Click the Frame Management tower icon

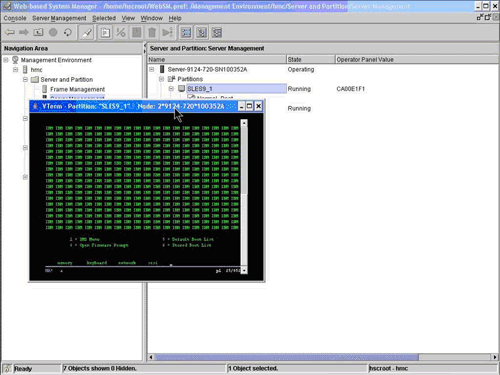(45, 89)
